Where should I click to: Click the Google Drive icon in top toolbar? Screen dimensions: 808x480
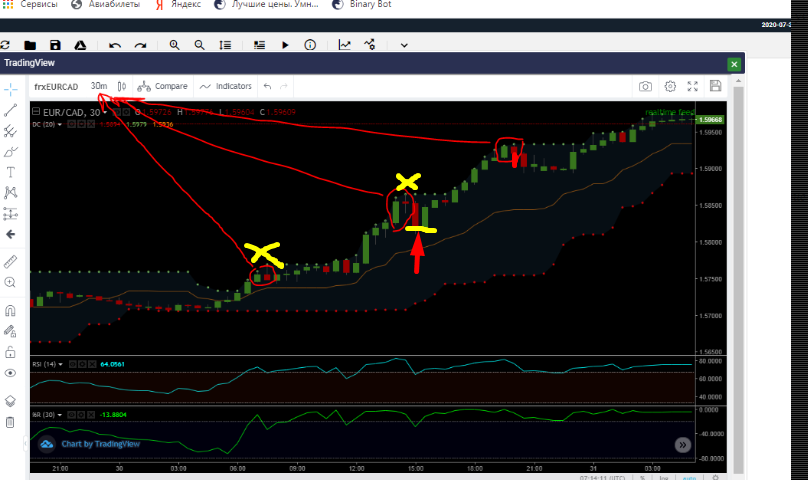[x=80, y=45]
